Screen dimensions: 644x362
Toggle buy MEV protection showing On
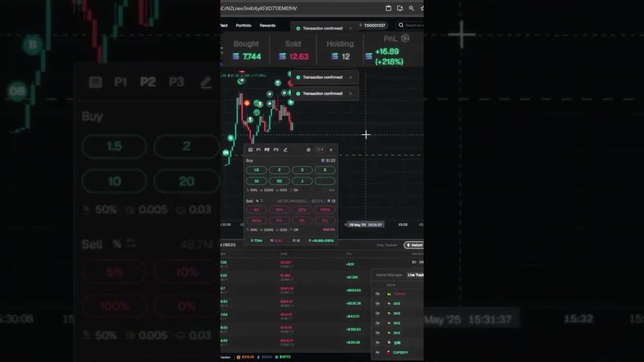294,190
